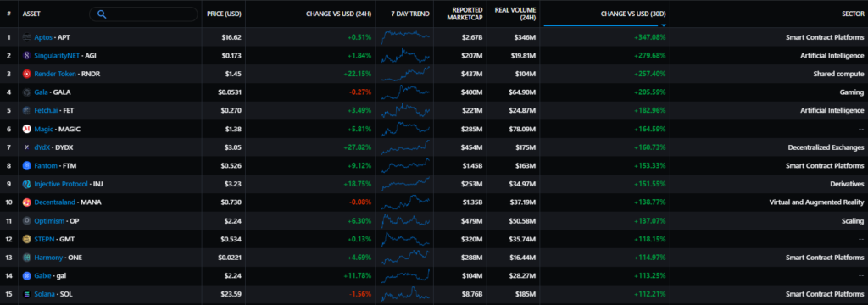Screen dimensions: 868x305
Task: Click into the asset search field
Action: [x=143, y=14]
